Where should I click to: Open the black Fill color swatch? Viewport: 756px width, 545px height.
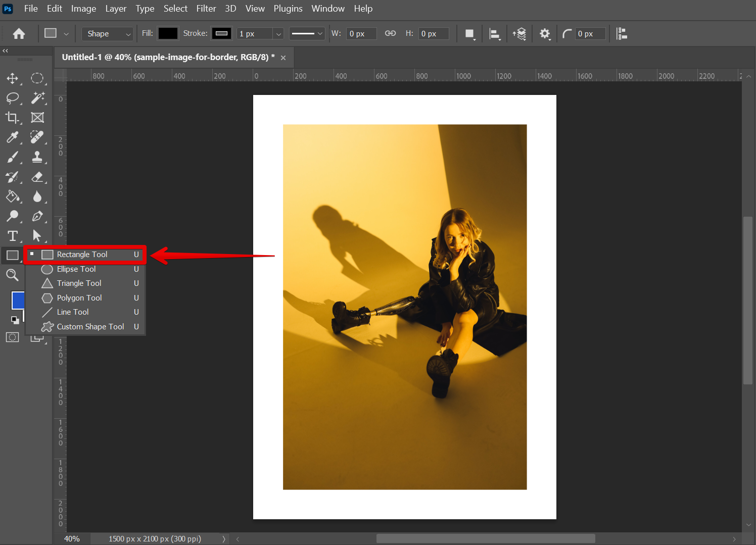pos(168,34)
